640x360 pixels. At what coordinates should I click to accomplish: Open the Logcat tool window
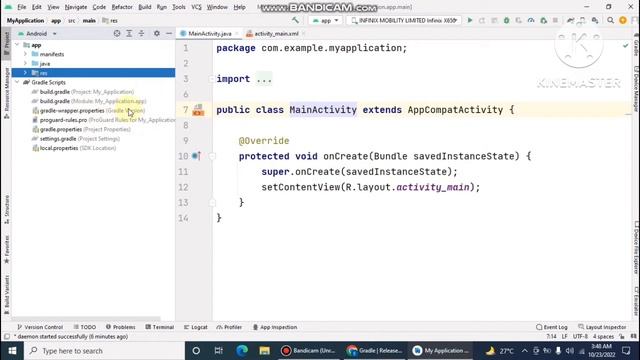tap(196, 327)
